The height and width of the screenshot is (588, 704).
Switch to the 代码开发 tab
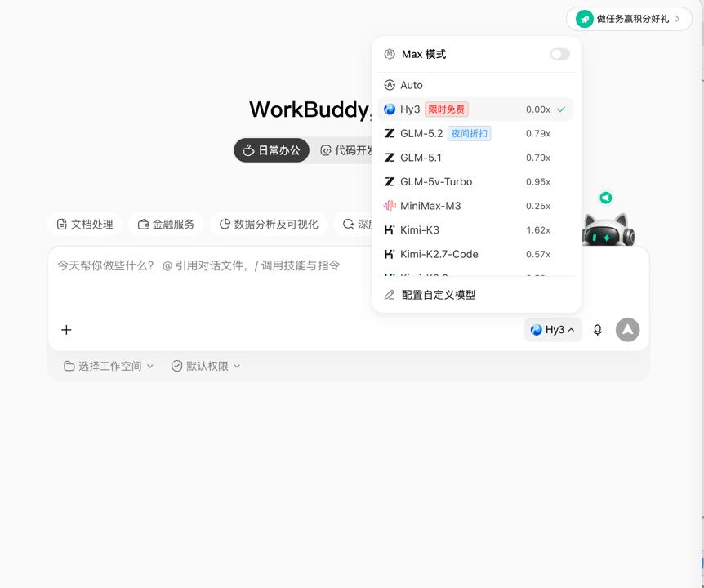345,150
